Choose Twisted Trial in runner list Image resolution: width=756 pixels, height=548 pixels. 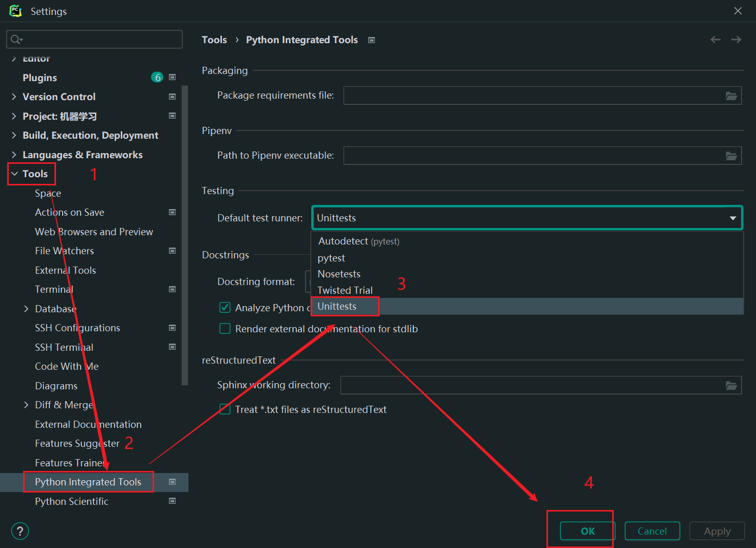(527, 290)
